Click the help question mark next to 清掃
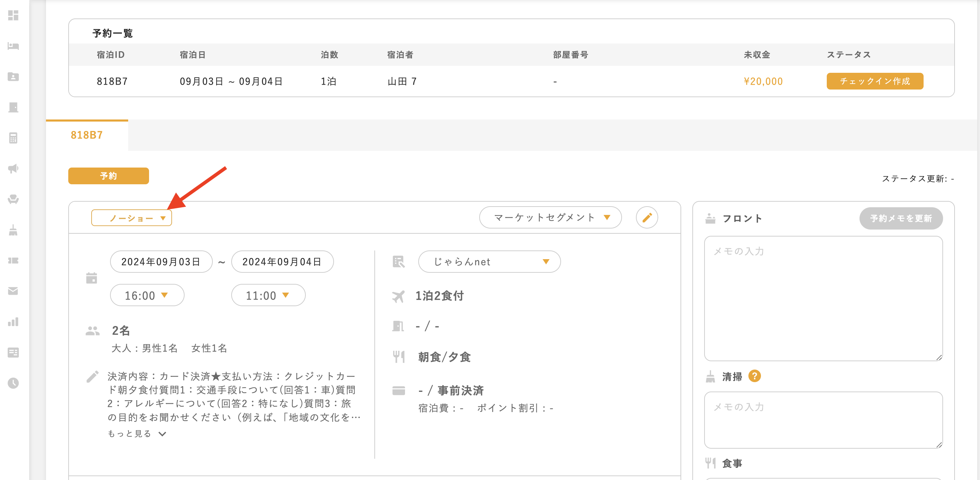980x480 pixels. click(754, 377)
